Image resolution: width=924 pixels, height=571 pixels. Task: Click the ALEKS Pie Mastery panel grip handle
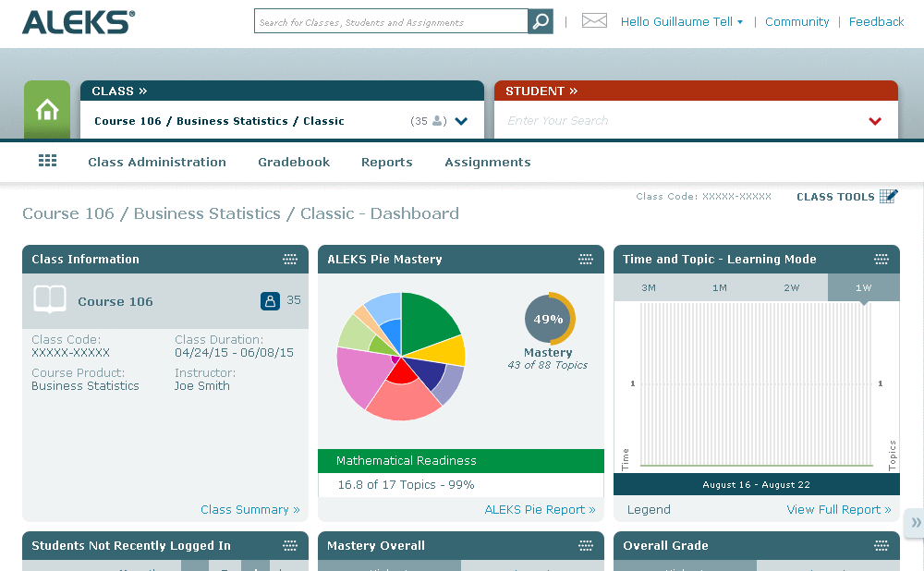coord(586,260)
